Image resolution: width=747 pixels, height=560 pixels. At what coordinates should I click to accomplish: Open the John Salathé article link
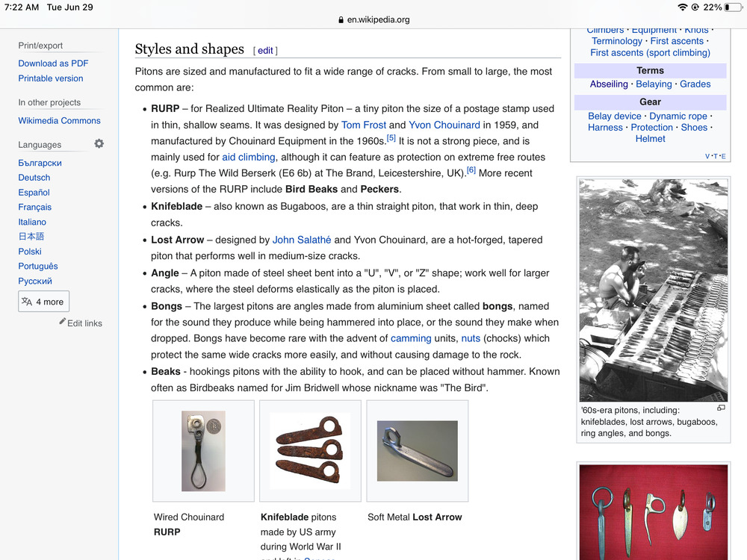302,240
